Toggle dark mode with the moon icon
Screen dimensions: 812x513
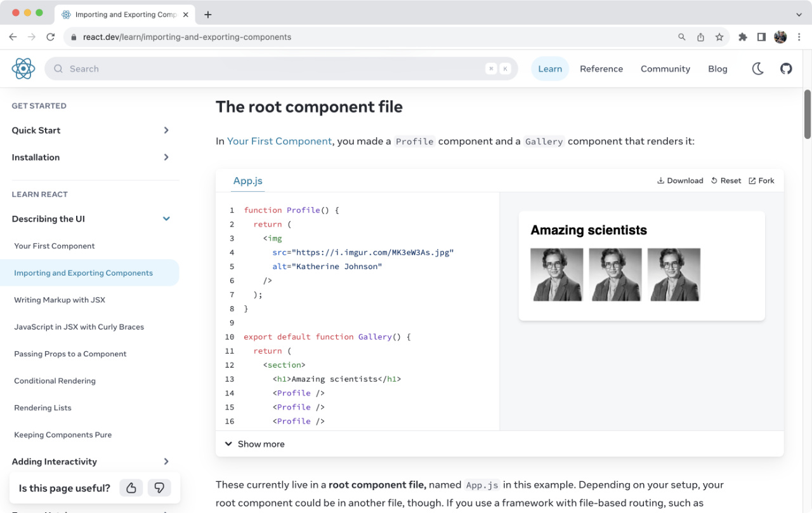pos(757,68)
